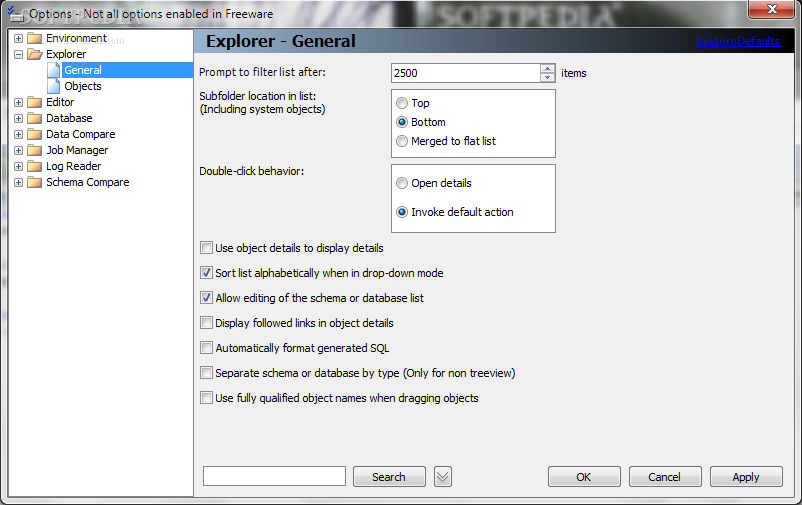Expand the Data Compare tree node

(18, 135)
